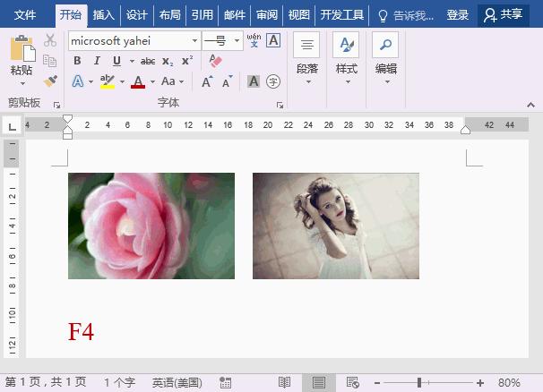Click the 80% zoom level
The height and width of the screenshot is (392, 543).
[509, 382]
